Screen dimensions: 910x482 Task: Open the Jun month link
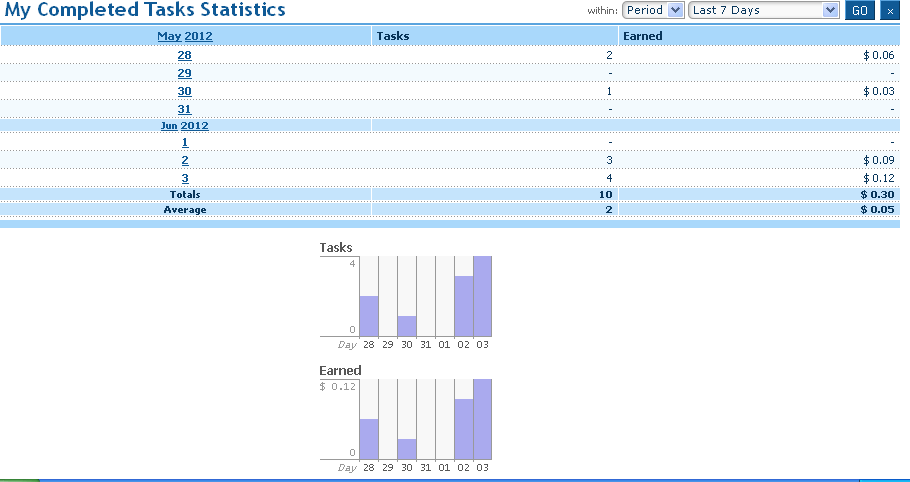pos(169,126)
